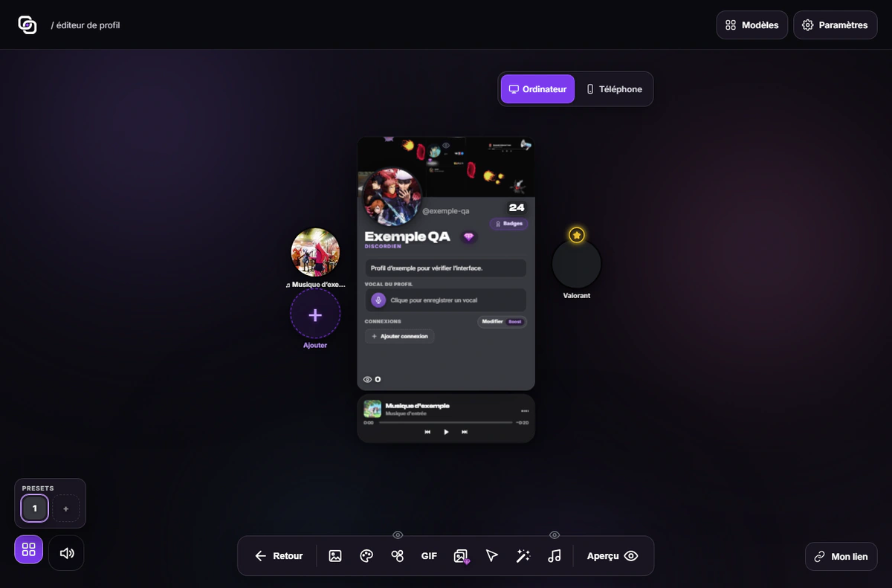Viewport: 892px width, 588px height.
Task: Click the profile avatar picture
Action: [x=392, y=196]
